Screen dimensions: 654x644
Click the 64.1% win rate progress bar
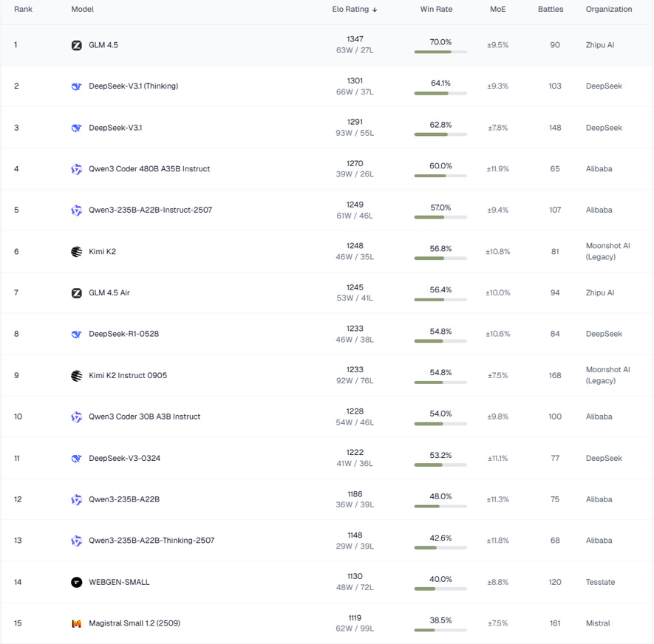(440, 93)
